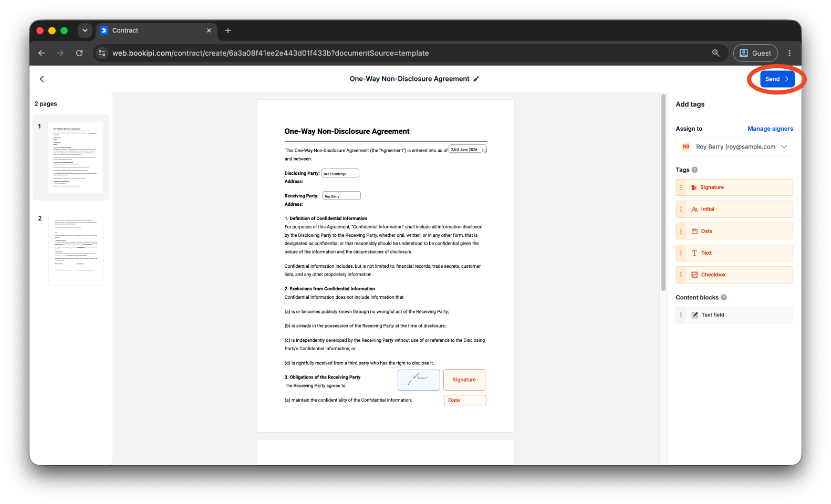This screenshot has height=504, width=831.
Task: Select the orange Signature placeholder in document
Action: click(x=464, y=380)
